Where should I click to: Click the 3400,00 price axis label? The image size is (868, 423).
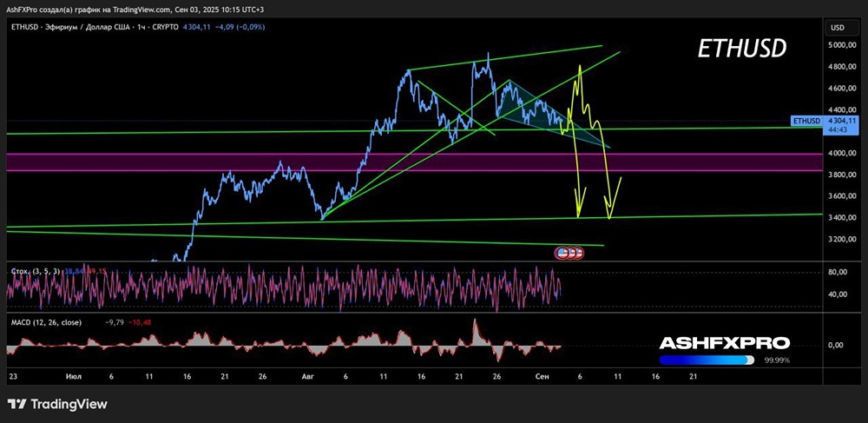[844, 218]
